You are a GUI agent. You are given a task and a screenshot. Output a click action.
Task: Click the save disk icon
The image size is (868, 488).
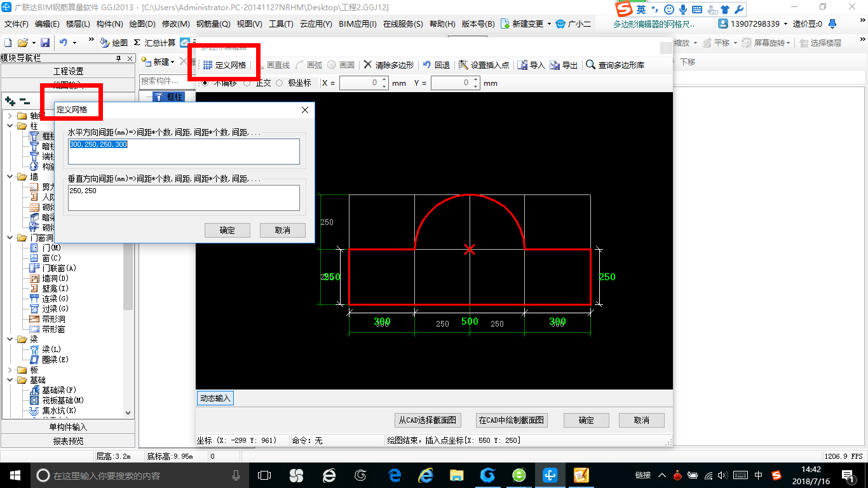point(45,43)
